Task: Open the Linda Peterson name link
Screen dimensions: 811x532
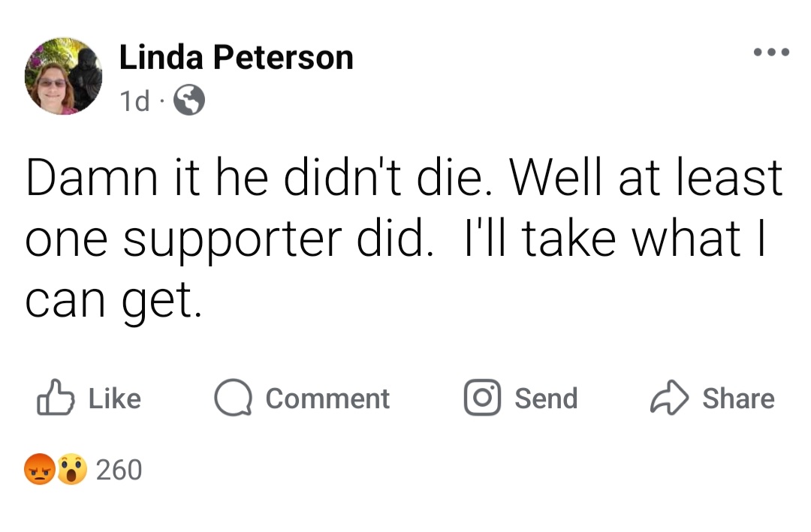Action: point(236,58)
